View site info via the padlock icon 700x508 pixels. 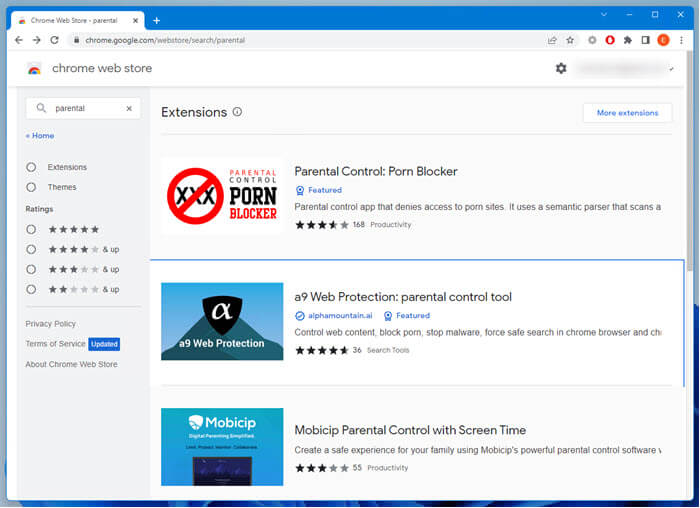click(x=76, y=40)
